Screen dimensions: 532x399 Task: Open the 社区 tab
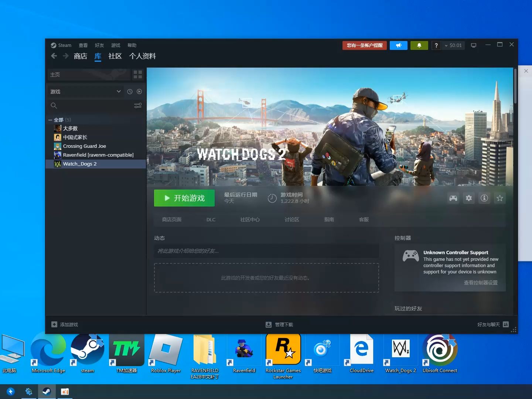coord(115,56)
